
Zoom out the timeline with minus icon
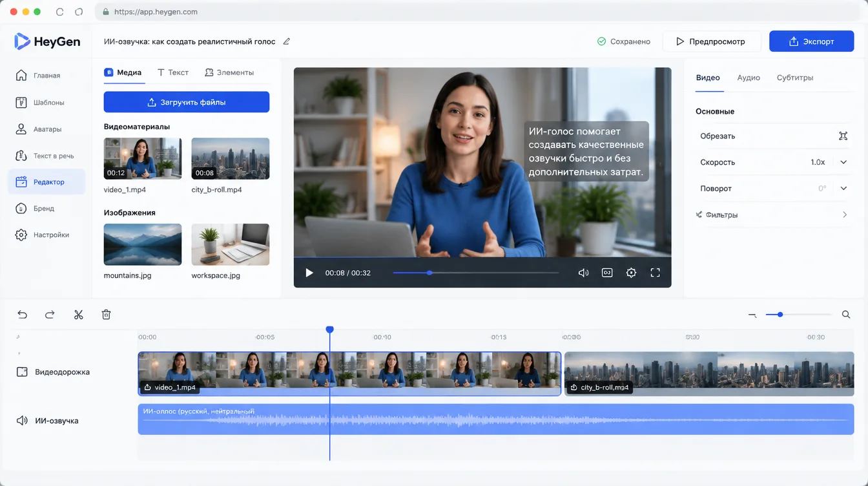pyautogui.click(x=752, y=315)
